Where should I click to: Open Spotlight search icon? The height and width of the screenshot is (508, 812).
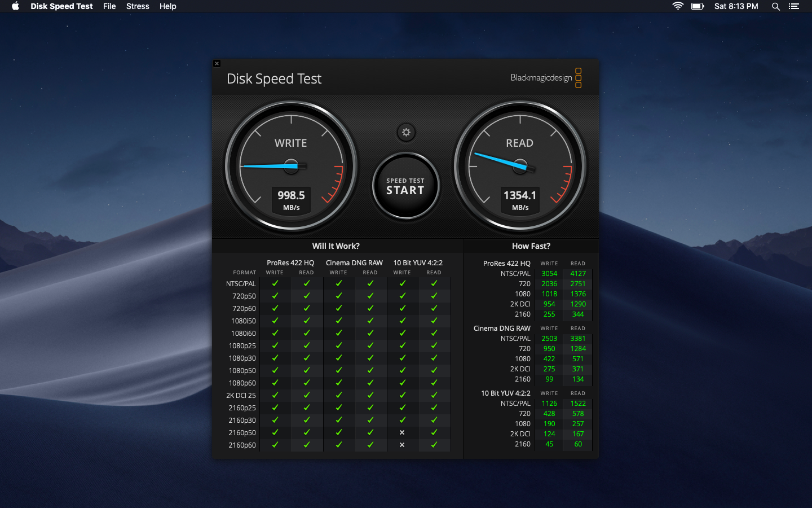[776, 6]
